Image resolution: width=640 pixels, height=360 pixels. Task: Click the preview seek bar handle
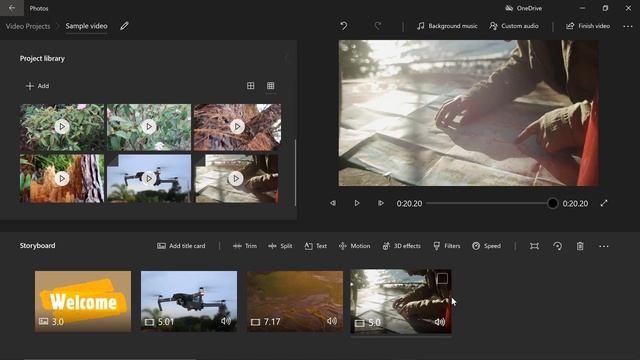click(552, 203)
